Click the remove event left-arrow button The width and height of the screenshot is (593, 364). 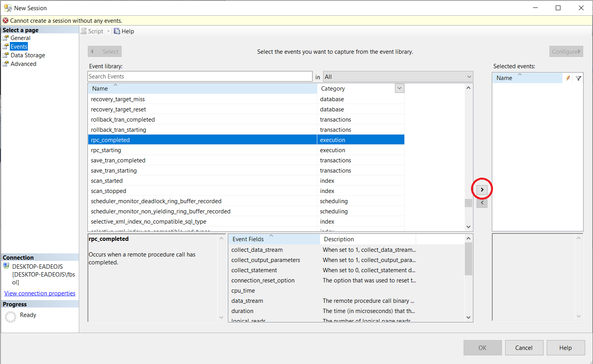[482, 203]
